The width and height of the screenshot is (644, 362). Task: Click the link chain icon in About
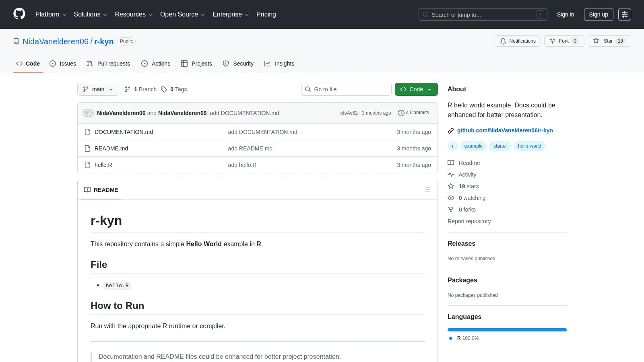451,131
